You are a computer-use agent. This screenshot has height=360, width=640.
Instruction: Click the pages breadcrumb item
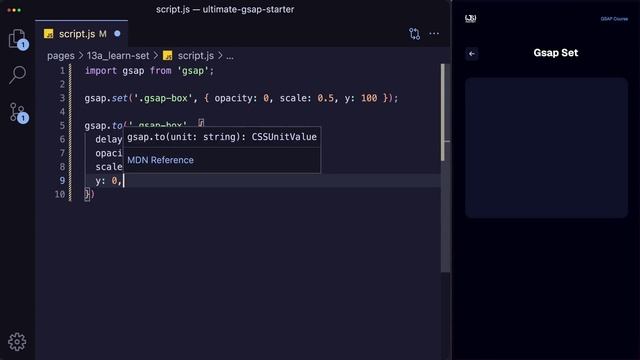click(x=61, y=56)
